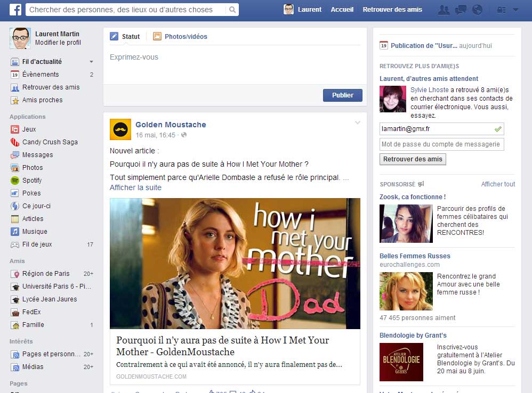The height and width of the screenshot is (393, 532).
Task: Open the Golden Moustache page name
Action: [x=171, y=125]
